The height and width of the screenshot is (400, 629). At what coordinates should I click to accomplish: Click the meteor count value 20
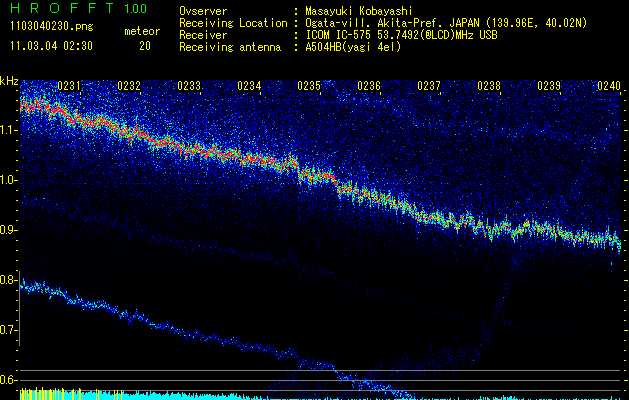(145, 46)
